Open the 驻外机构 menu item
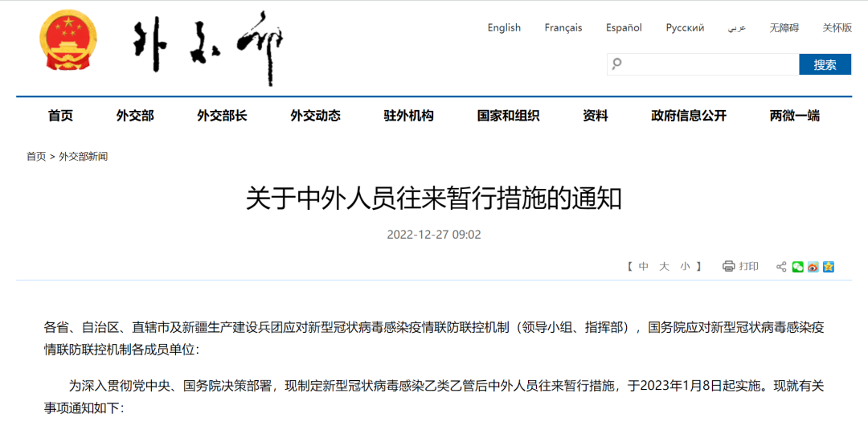This screenshot has width=868, height=434. click(x=408, y=116)
